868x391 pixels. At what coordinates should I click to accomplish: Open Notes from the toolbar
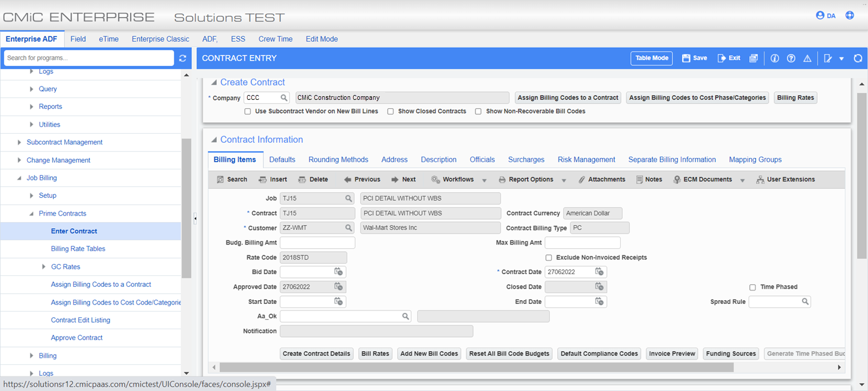(x=649, y=179)
